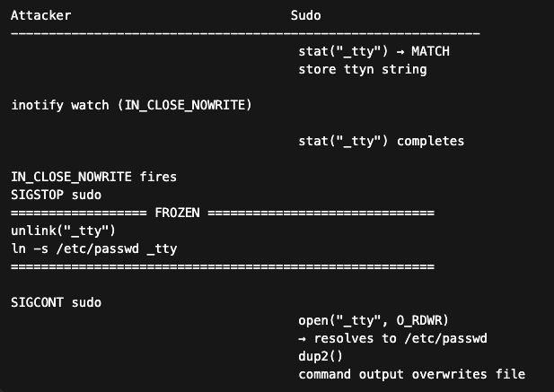Click the "SIGSTOP sudo" line
Viewport: 554px width, 392px height.
click(x=56, y=195)
